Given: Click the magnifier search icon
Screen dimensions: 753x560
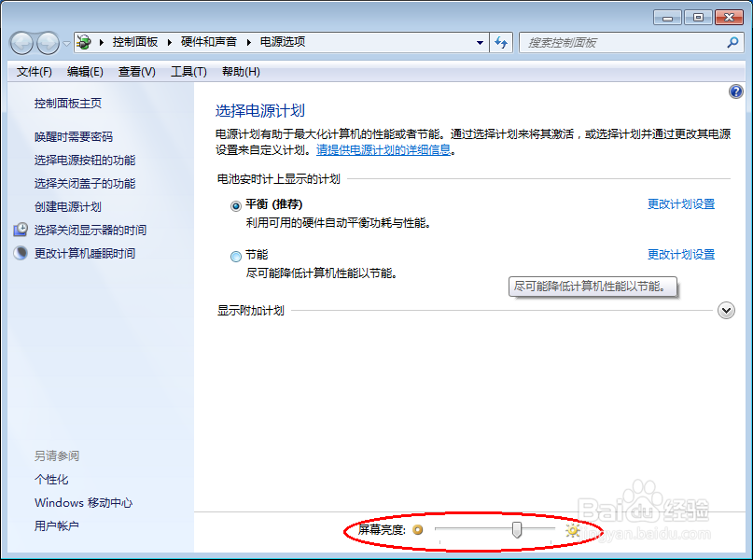Looking at the screenshot, I should click(732, 42).
